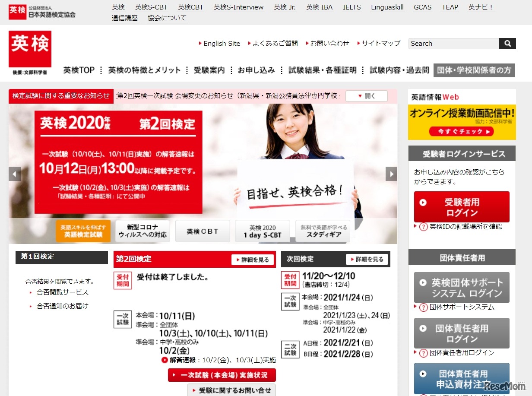The image size is (532, 396).
Task: Click the red 英検 logo
Action: click(30, 49)
